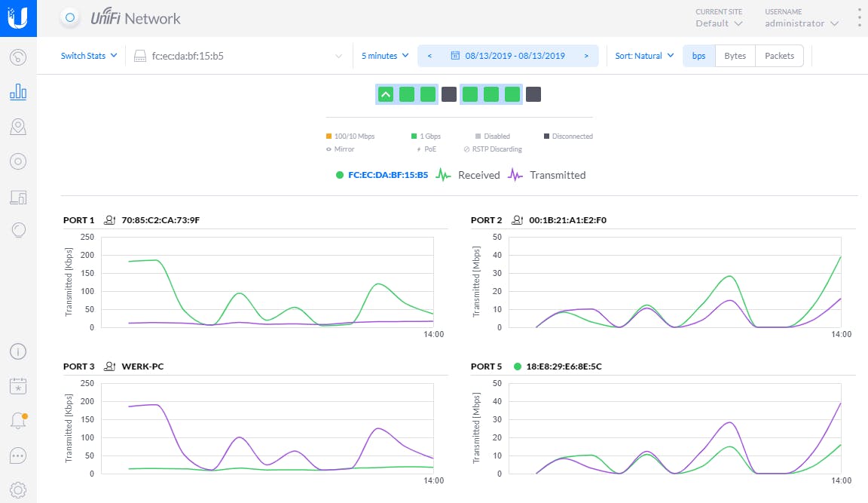Open the 5 minutes interval dropdown
The width and height of the screenshot is (868, 503).
(x=384, y=56)
